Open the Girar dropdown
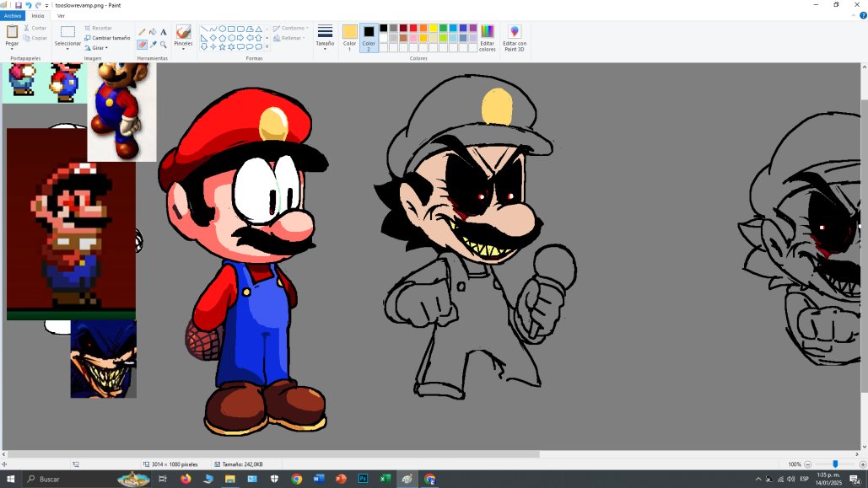868x488 pixels. pos(96,48)
